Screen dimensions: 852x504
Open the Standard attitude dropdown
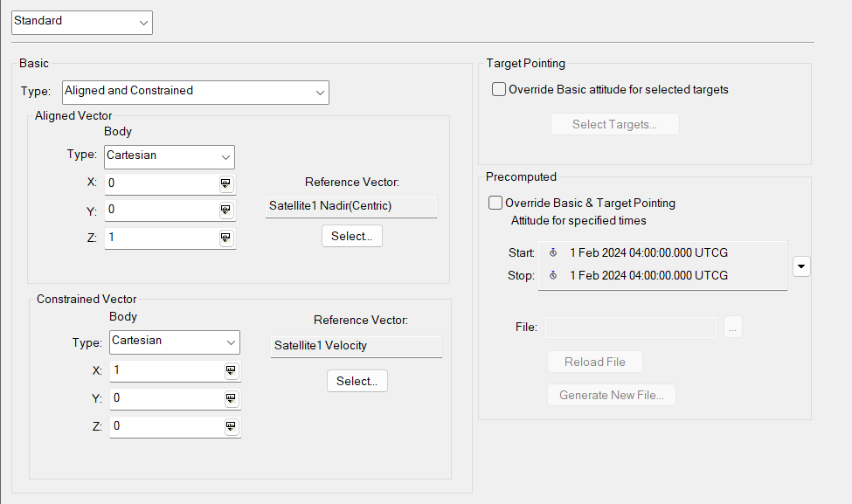(x=82, y=22)
